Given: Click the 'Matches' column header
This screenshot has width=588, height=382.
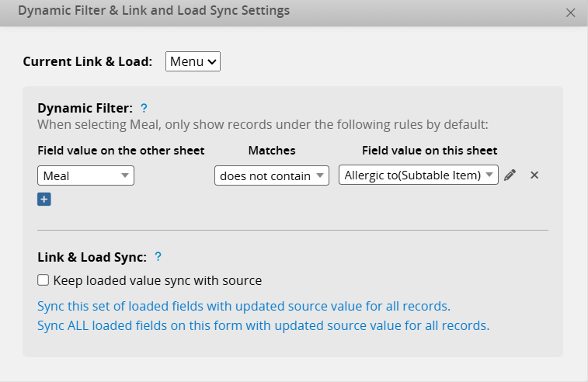Looking at the screenshot, I should point(272,150).
